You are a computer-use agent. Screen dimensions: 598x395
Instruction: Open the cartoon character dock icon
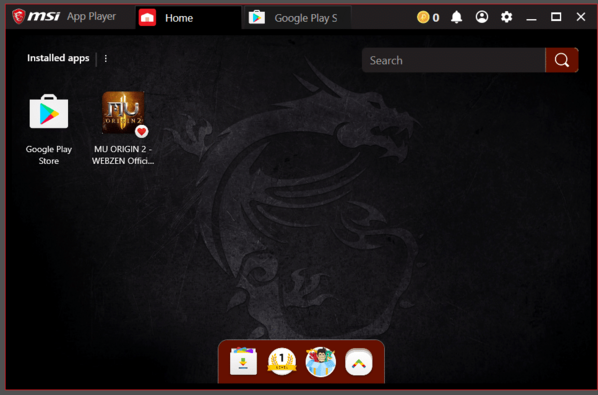pos(320,361)
